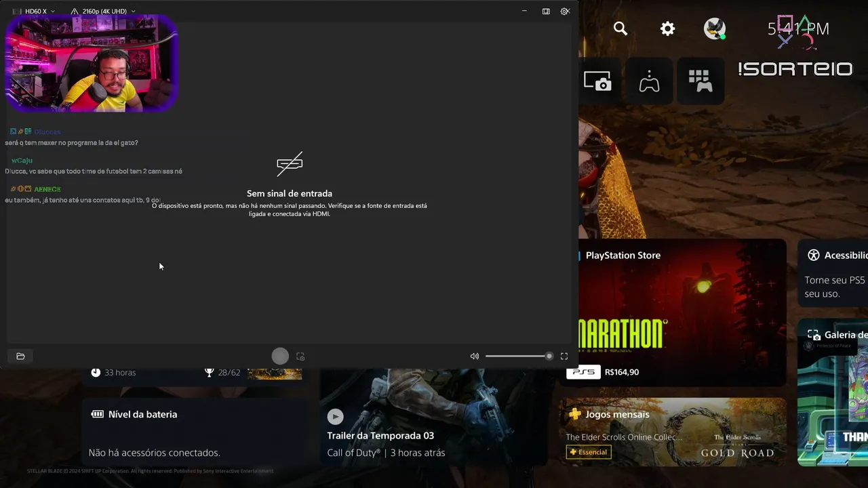Open PS5 settings gear

667,28
